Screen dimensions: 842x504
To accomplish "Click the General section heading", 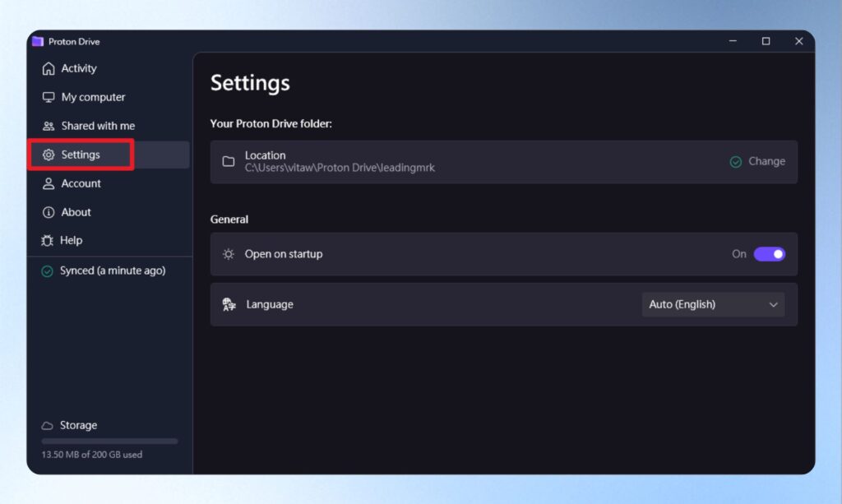I will pos(229,220).
